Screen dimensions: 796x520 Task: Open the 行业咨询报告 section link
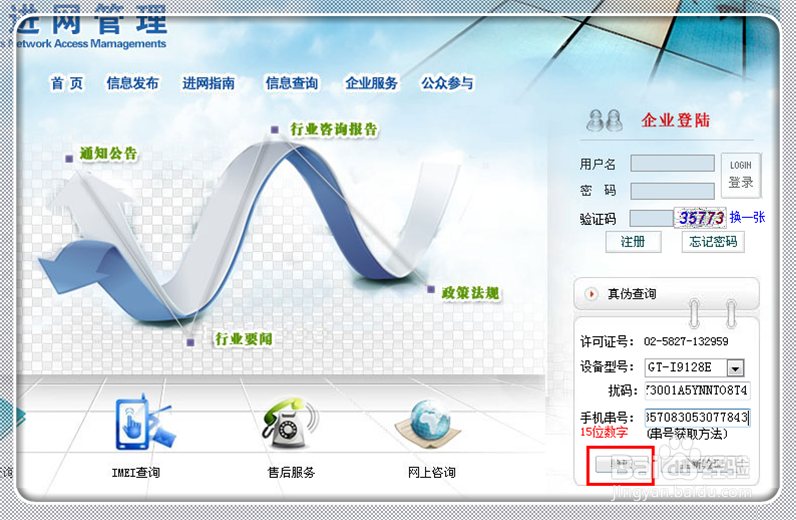[x=334, y=129]
